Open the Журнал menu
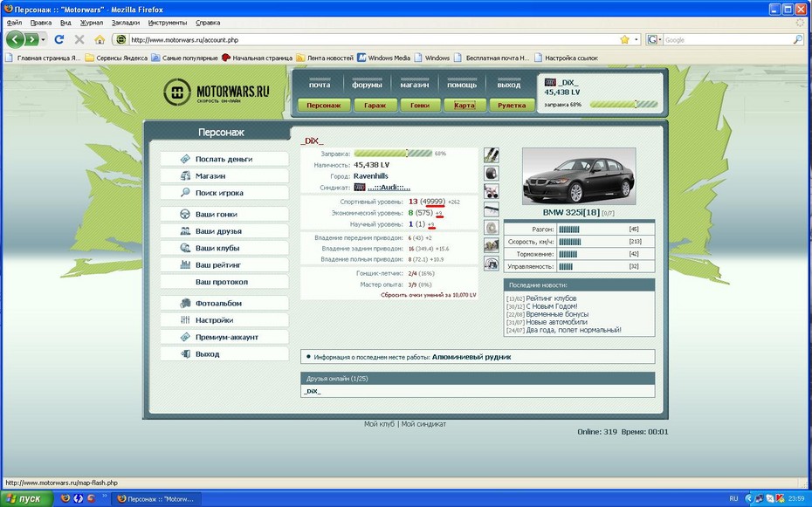Screen dimensions: 812x507 click(92, 23)
